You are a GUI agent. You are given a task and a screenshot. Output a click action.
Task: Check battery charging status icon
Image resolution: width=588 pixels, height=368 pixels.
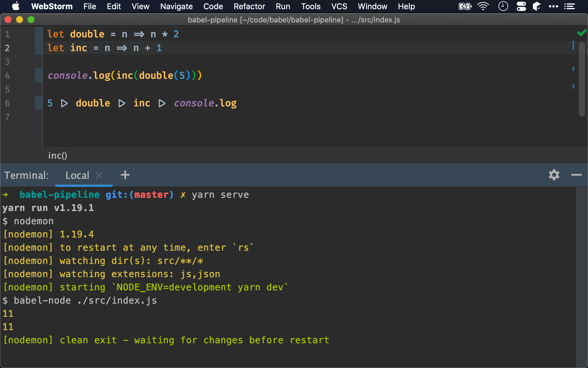[465, 6]
